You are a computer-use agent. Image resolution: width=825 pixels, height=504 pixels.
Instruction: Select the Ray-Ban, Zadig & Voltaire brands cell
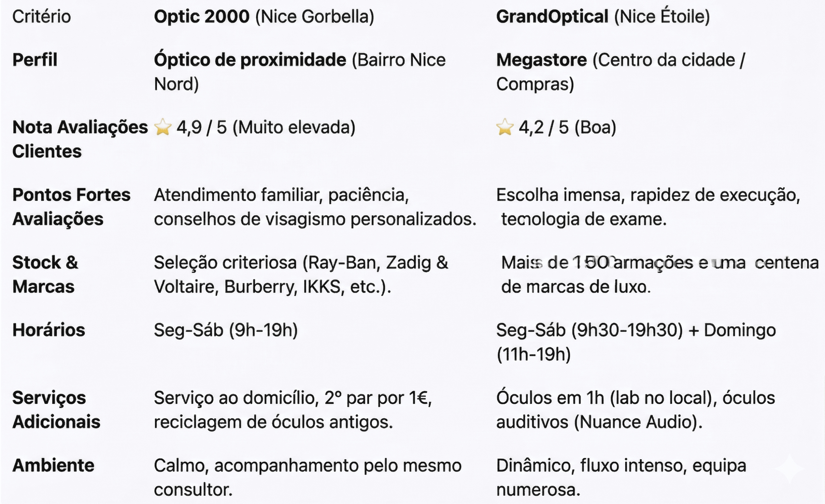click(301, 274)
